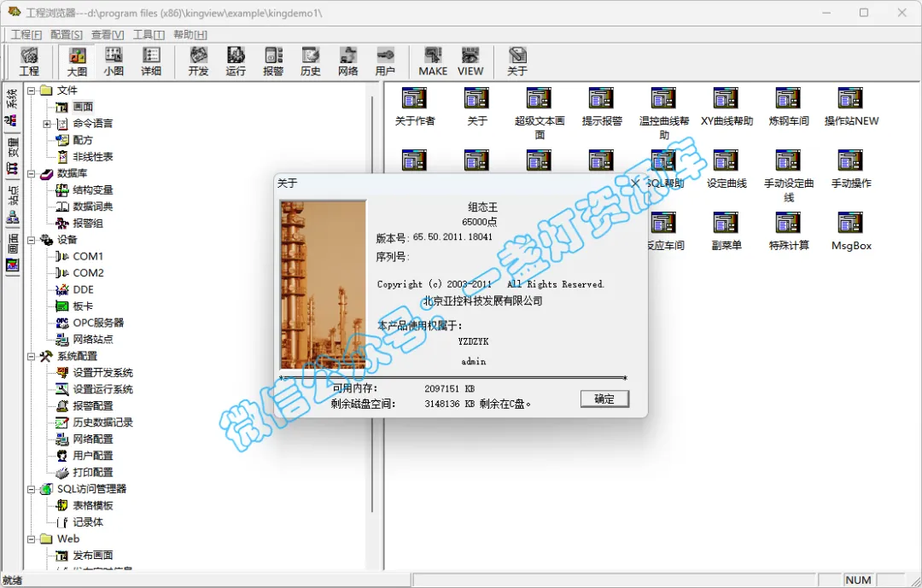
Task: Open the 手动设定曲线 screen icon
Action: click(789, 176)
